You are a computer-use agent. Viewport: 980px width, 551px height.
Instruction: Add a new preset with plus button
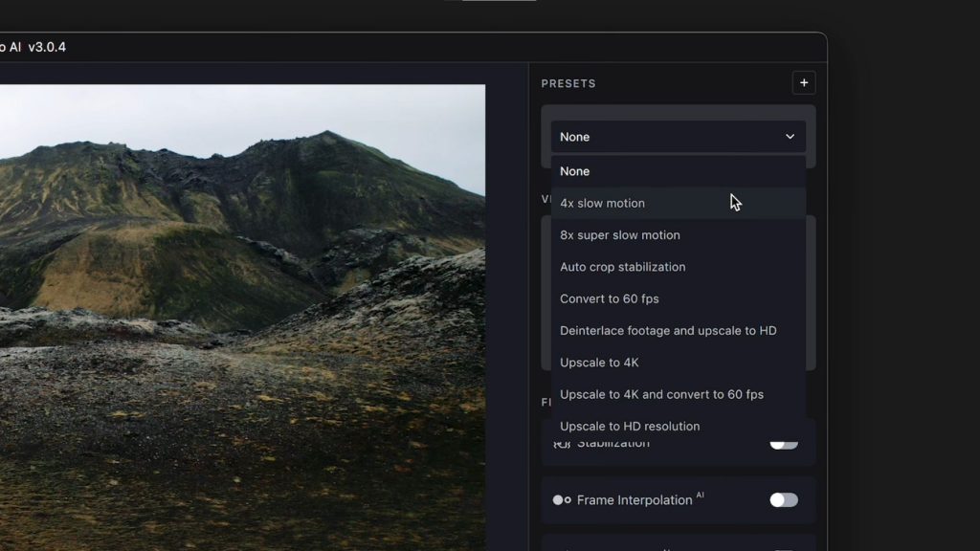[x=804, y=83]
